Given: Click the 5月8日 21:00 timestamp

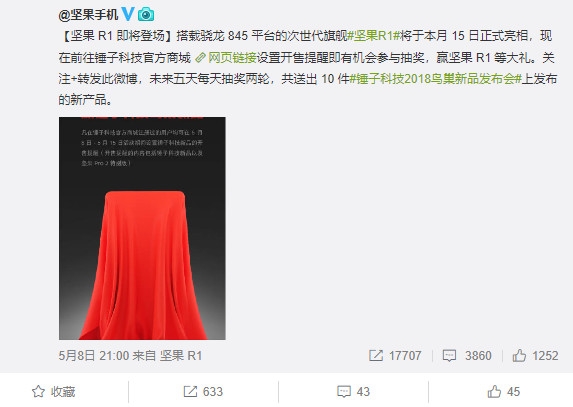Looking at the screenshot, I should point(94,355).
